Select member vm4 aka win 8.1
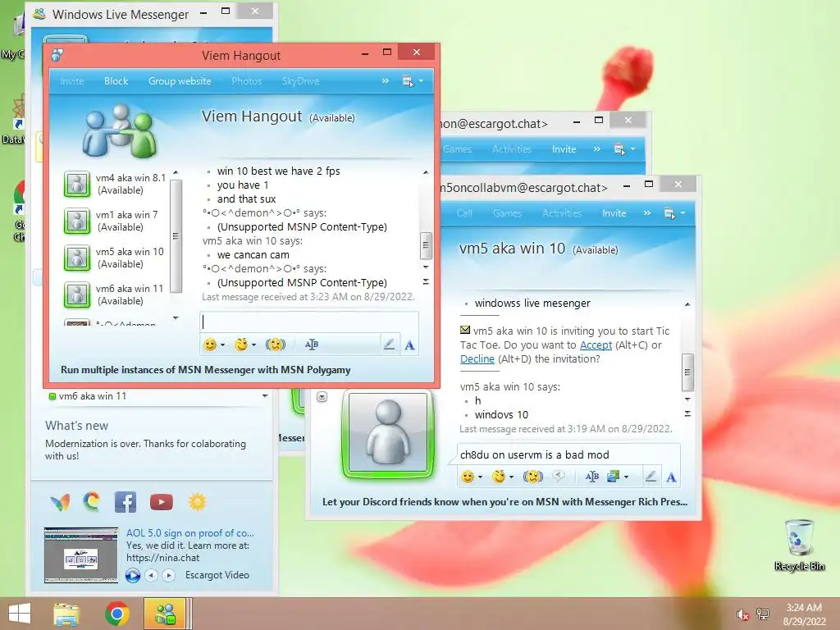The image size is (840, 630). pyautogui.click(x=115, y=184)
